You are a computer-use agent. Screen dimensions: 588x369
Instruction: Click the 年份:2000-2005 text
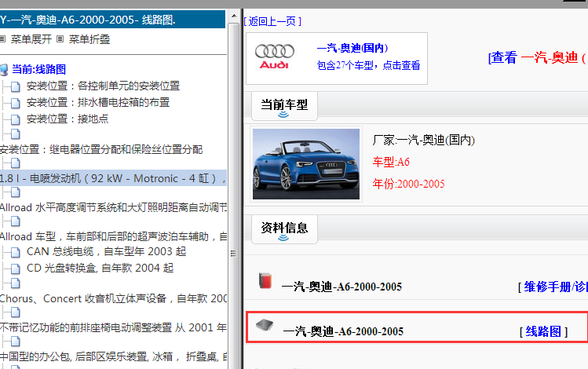click(408, 184)
